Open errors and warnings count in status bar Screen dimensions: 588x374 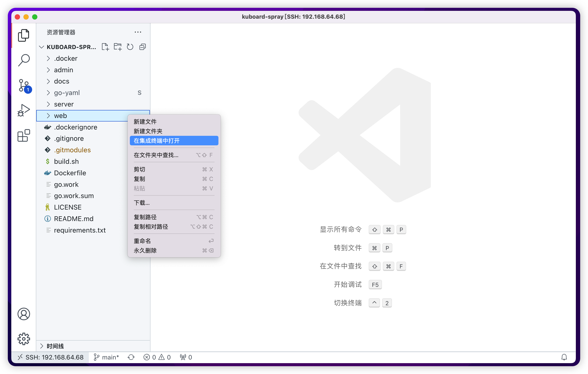(x=157, y=357)
